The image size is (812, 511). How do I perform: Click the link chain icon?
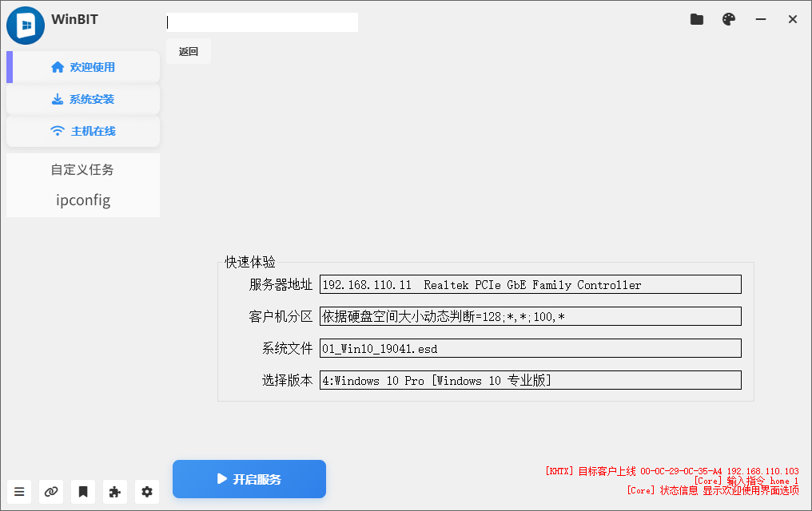pyautogui.click(x=51, y=491)
